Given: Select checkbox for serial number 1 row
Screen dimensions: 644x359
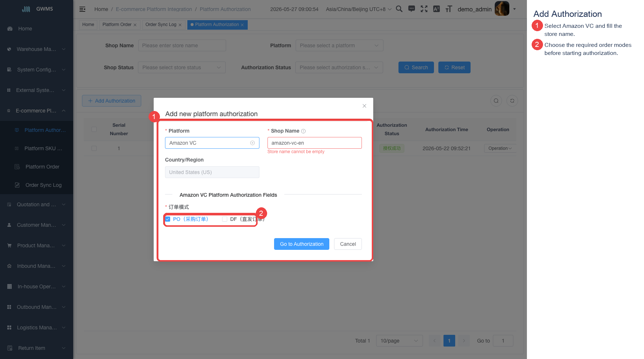Looking at the screenshot, I should [x=94, y=148].
